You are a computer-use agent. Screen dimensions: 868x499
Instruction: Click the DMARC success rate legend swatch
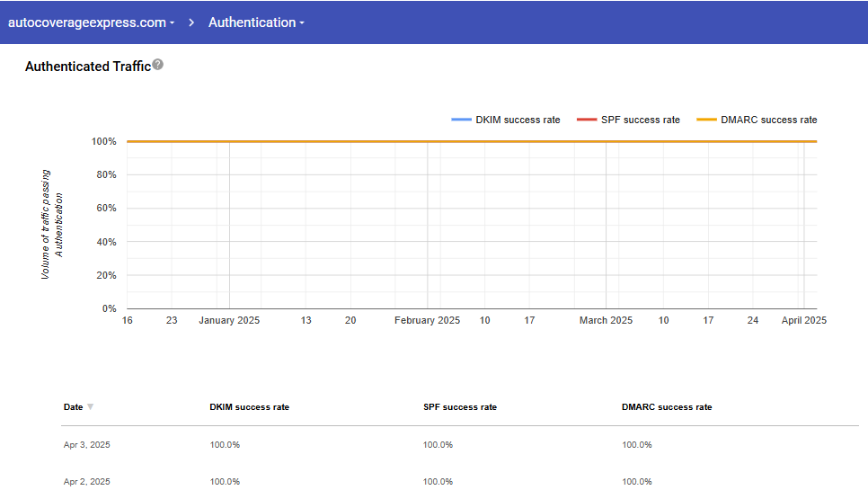[706, 120]
